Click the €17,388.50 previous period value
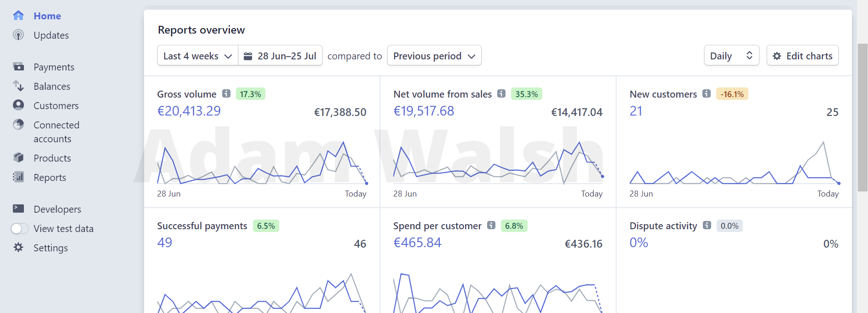The height and width of the screenshot is (313, 868). pos(340,112)
